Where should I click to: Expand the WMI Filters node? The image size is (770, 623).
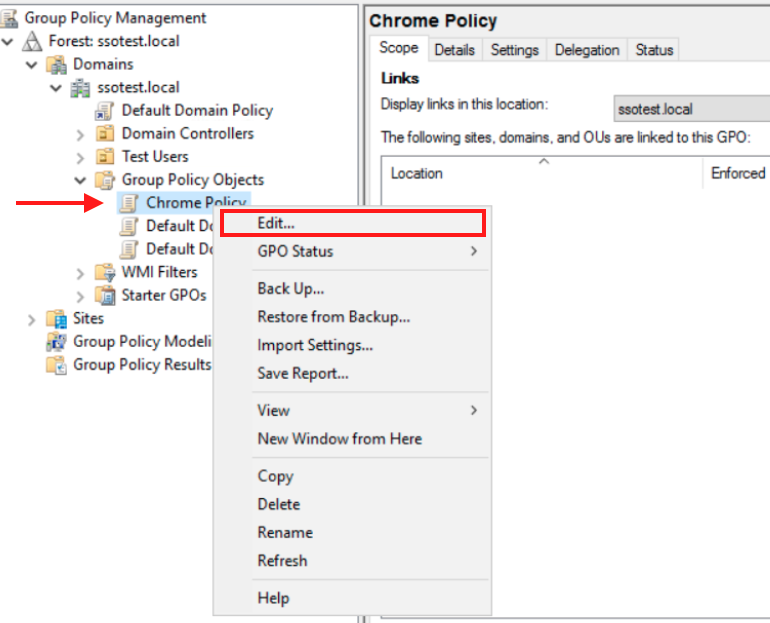(x=80, y=273)
